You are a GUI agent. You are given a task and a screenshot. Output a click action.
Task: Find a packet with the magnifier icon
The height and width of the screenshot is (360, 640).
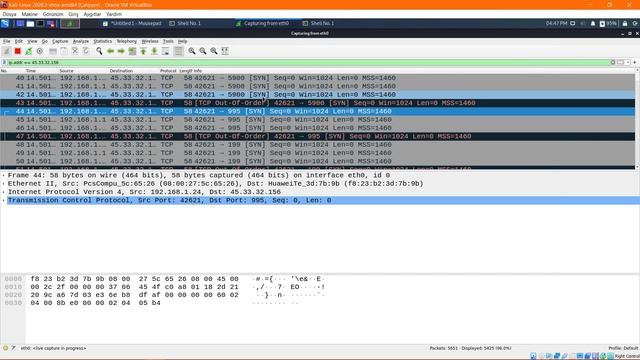(99, 51)
